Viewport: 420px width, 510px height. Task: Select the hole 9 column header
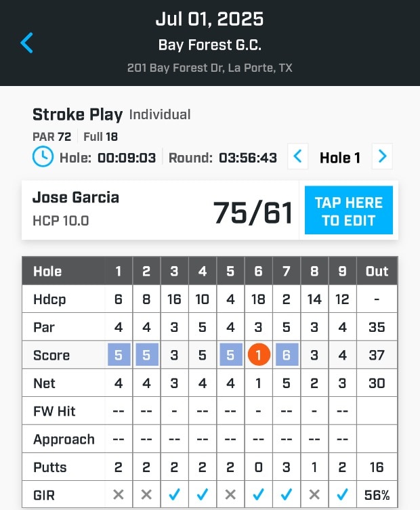tap(342, 271)
